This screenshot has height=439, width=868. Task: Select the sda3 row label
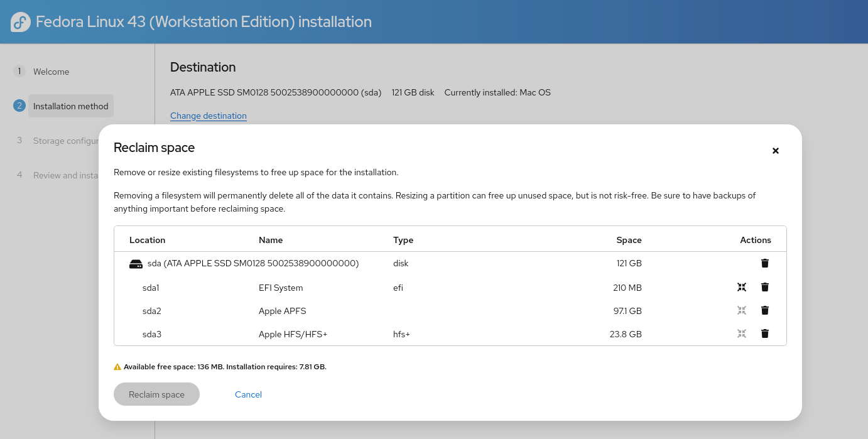point(152,334)
